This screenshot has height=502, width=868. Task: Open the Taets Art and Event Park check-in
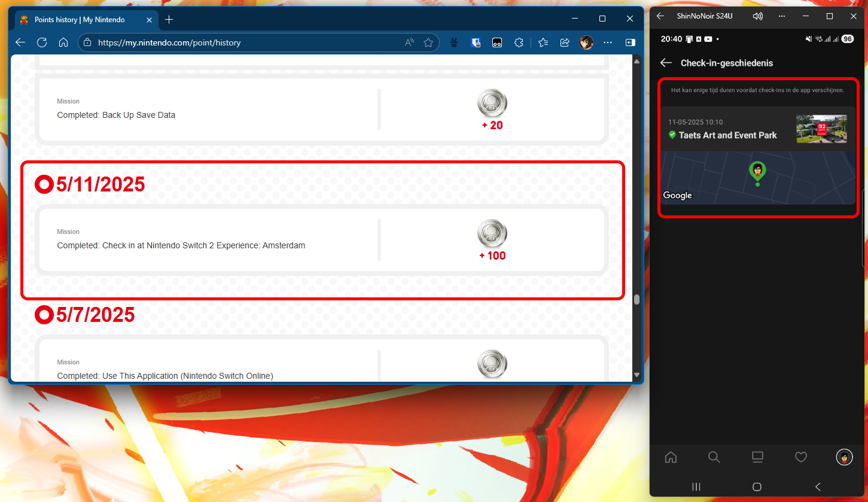[757, 129]
